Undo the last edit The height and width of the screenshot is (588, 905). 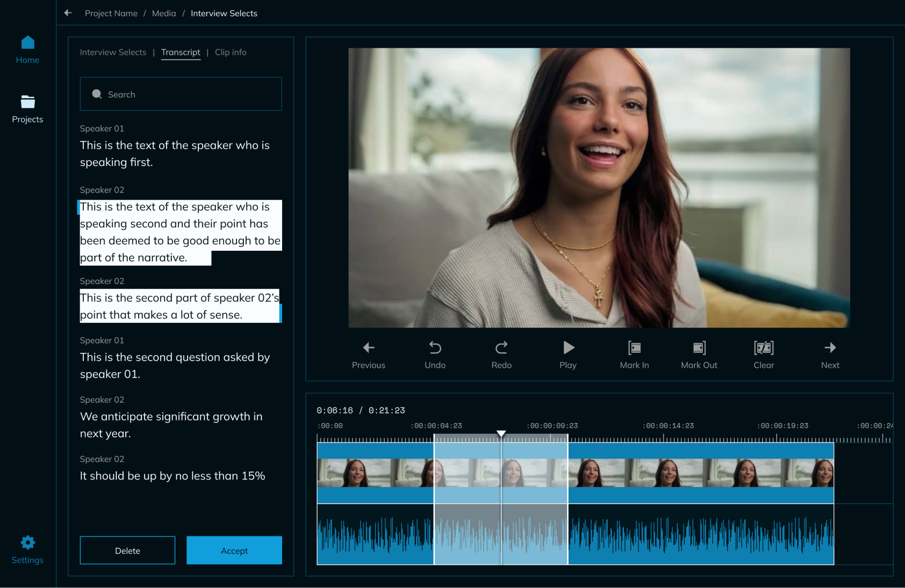click(x=435, y=348)
